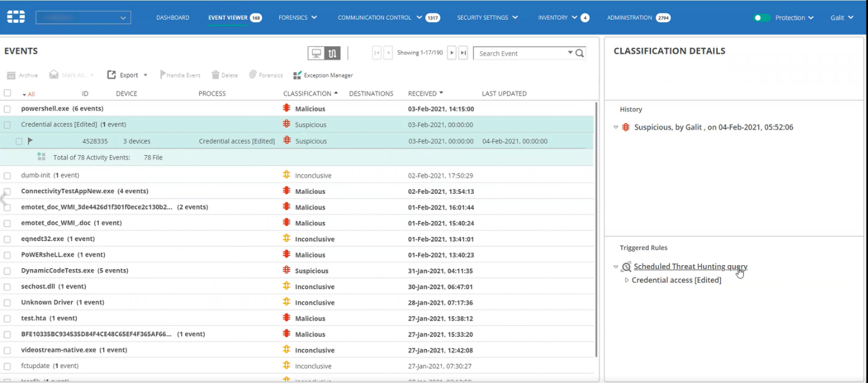Tick the select-all events checkbox
Screen dimensions: 868x383
click(7, 93)
